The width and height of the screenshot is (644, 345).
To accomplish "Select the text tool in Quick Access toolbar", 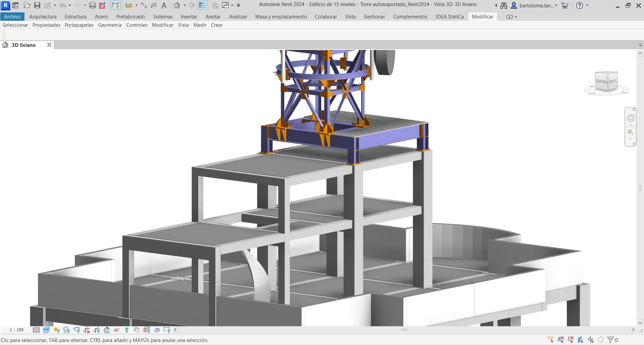I will point(164,5).
